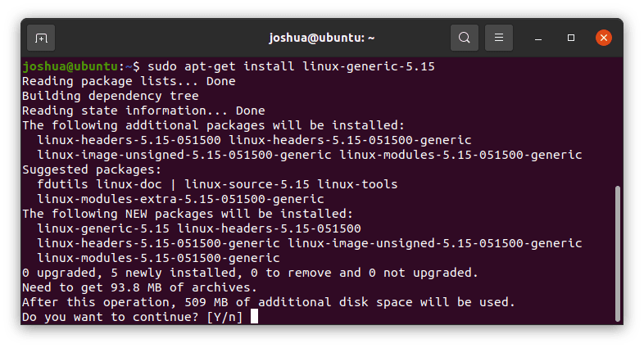Open a new terminal tab
Viewport: 644px width, 348px height.
coord(41,38)
